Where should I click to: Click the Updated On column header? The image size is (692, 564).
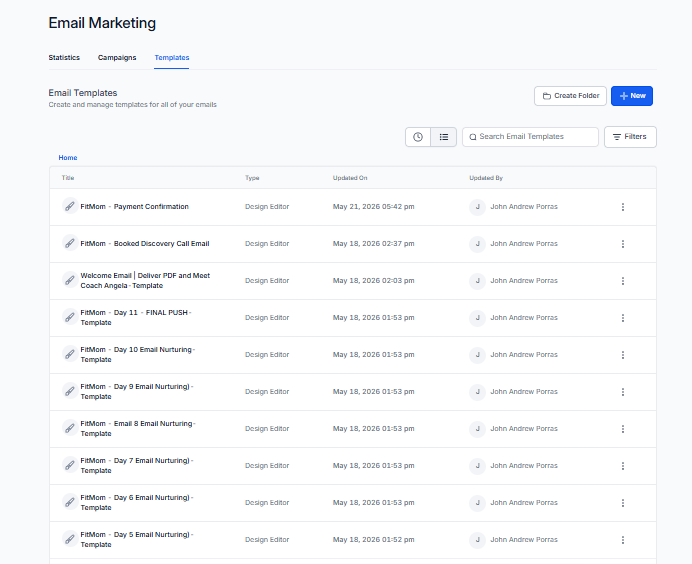pyautogui.click(x=350, y=178)
